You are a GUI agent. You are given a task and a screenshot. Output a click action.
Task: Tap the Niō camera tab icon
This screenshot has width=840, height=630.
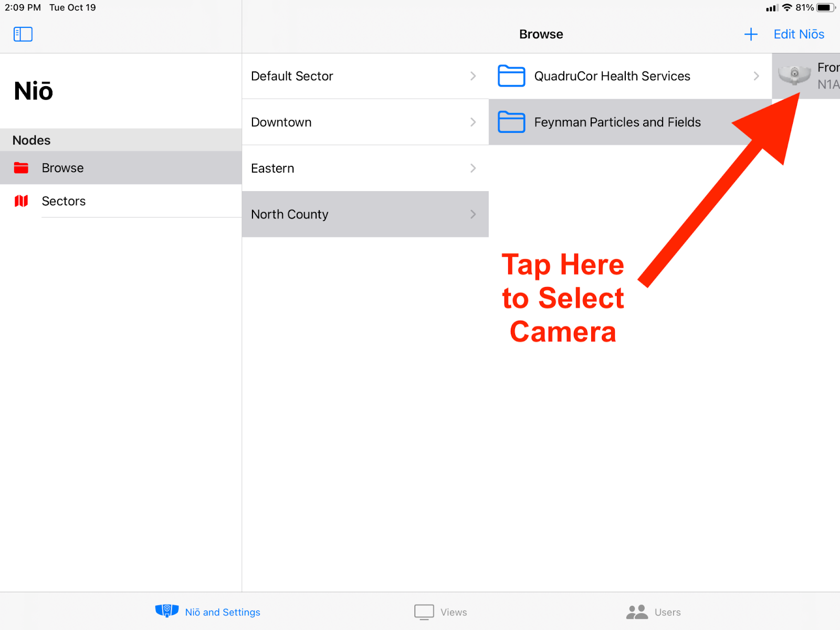pos(167,611)
